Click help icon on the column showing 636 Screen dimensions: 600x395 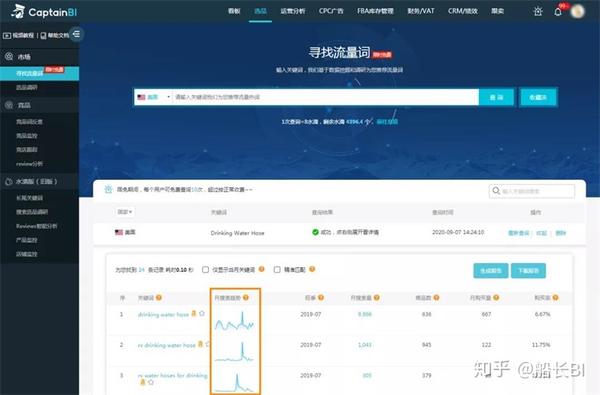436,297
